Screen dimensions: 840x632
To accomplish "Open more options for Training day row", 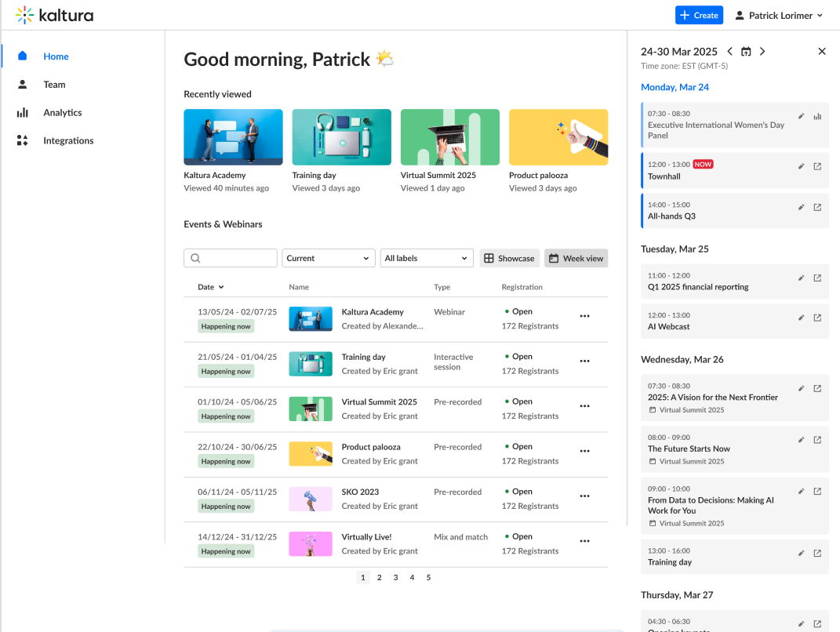I will 584,361.
